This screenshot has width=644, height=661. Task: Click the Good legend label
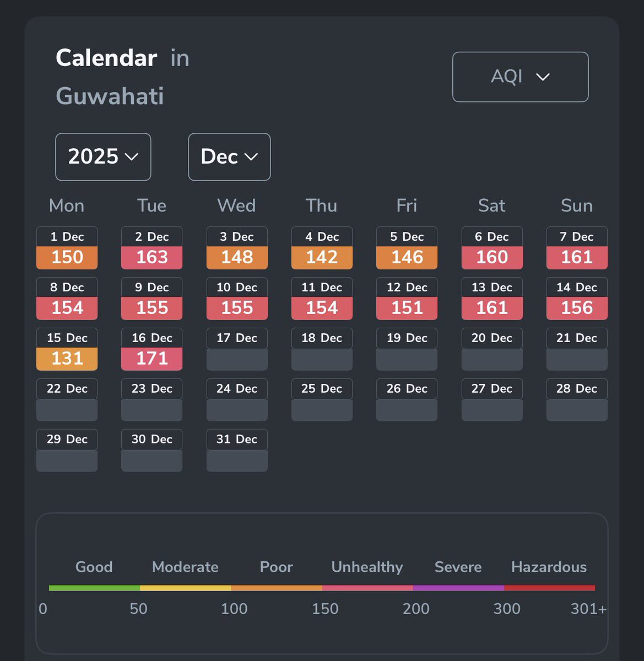coord(94,567)
